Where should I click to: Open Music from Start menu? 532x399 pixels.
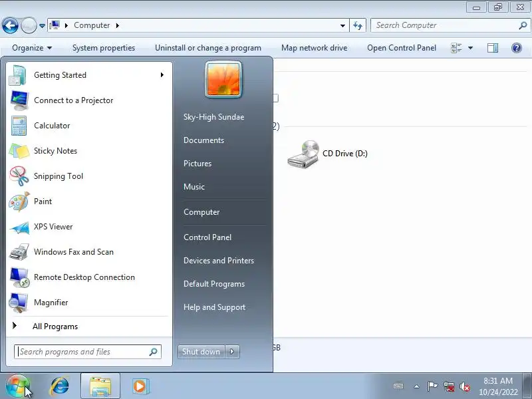pos(194,187)
